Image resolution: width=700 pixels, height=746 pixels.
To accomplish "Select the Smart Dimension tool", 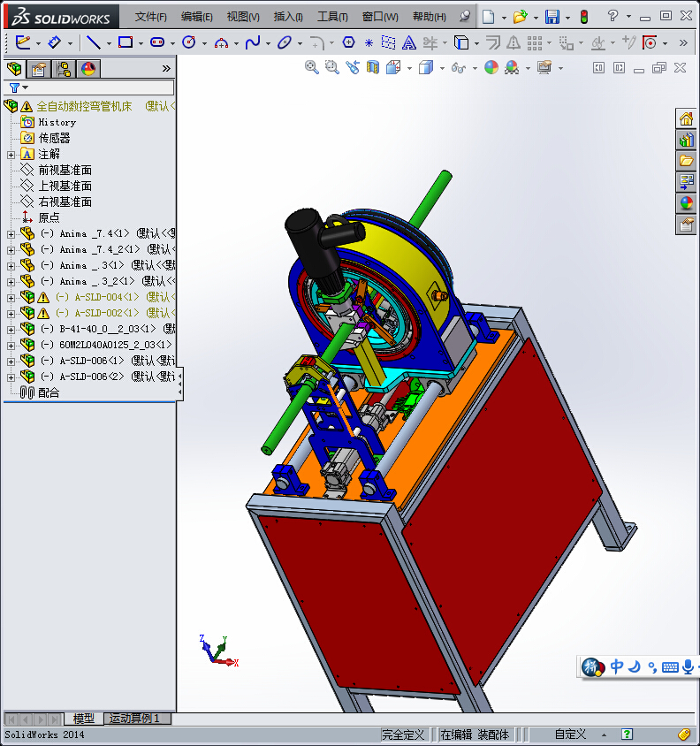I will click(55, 42).
